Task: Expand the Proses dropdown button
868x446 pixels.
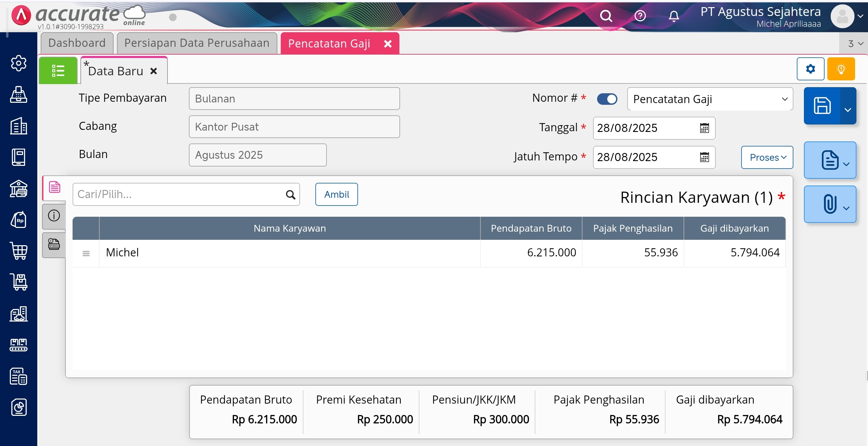Action: point(767,157)
